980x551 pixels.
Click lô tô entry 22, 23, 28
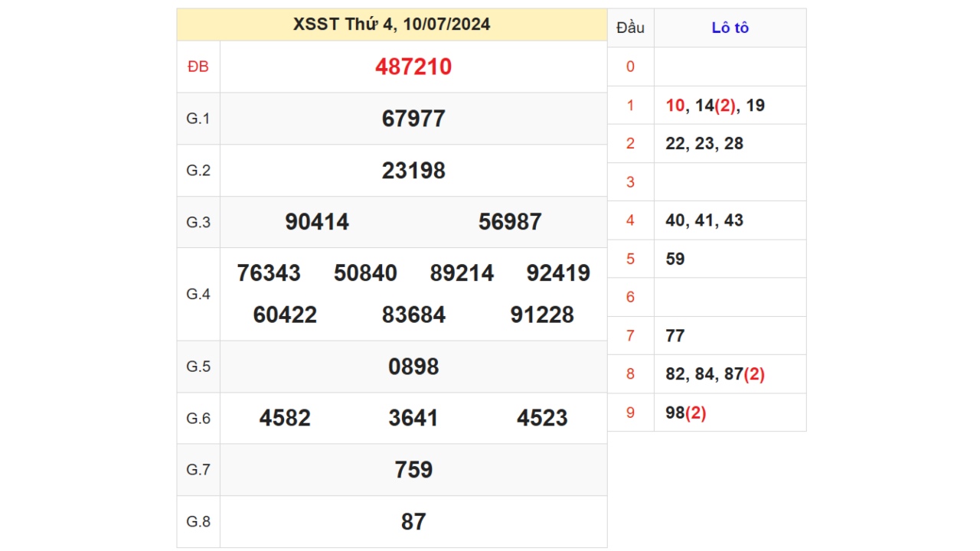pos(704,144)
